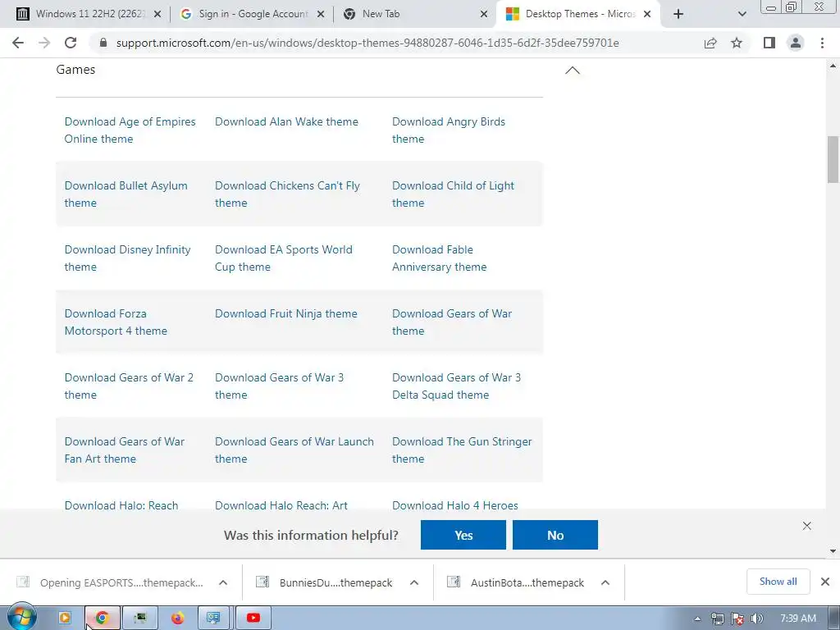The image size is (840, 630).
Task: Open the tab search dropdown arrow
Action: pyautogui.click(x=742, y=14)
